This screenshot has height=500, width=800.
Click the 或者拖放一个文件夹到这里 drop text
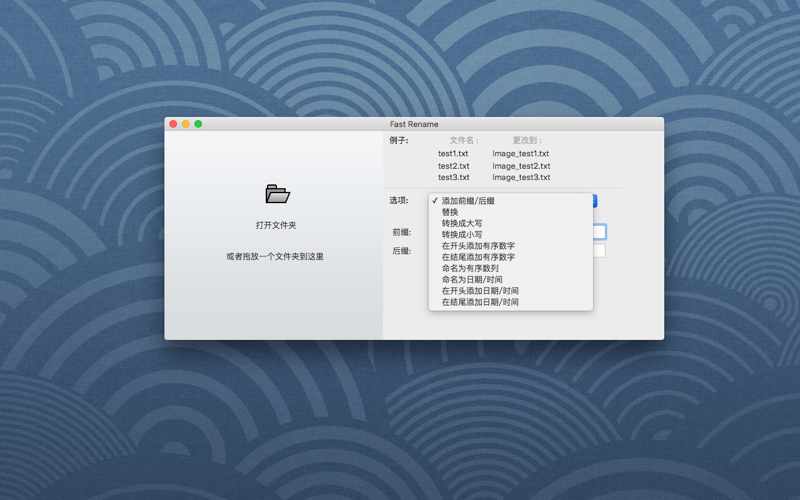[275, 256]
